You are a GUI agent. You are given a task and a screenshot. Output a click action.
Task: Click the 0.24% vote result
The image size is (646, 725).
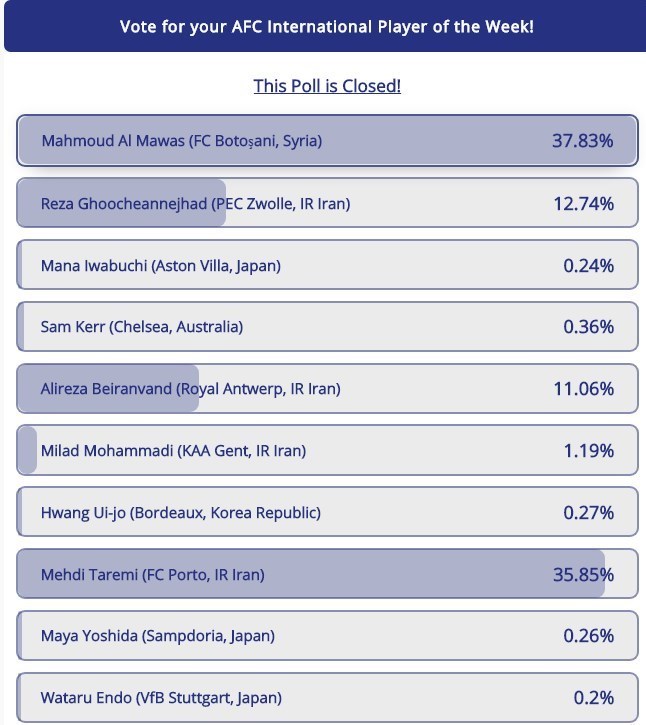click(x=588, y=265)
